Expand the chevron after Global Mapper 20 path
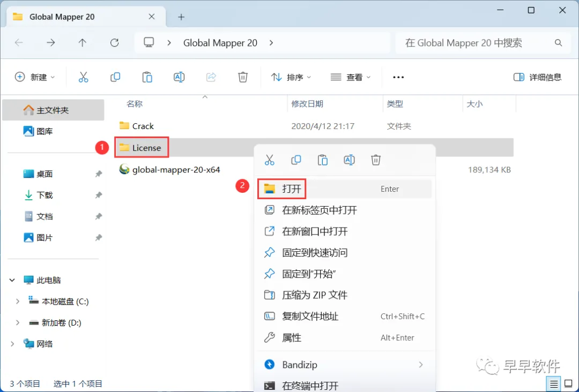Viewport: 579px width, 392px height. [x=271, y=43]
